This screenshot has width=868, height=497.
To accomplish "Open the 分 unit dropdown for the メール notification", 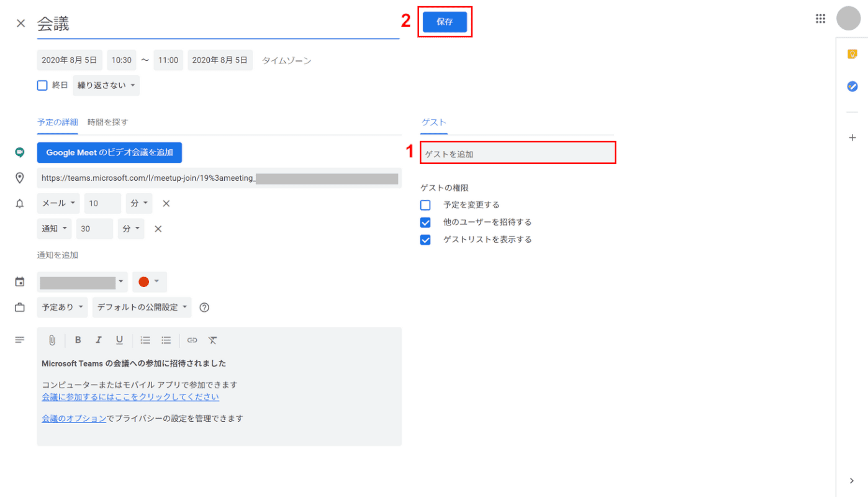I will point(139,203).
